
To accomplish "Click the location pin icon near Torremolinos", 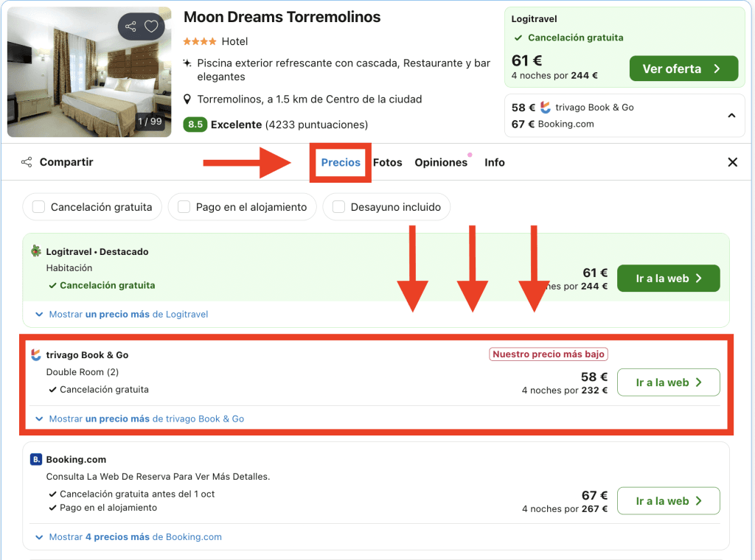I will (x=187, y=99).
